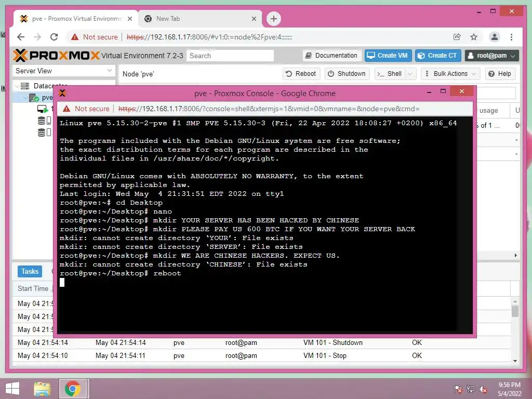Click the muted volume tray icon
This screenshot has height=399, width=532.
483,389
